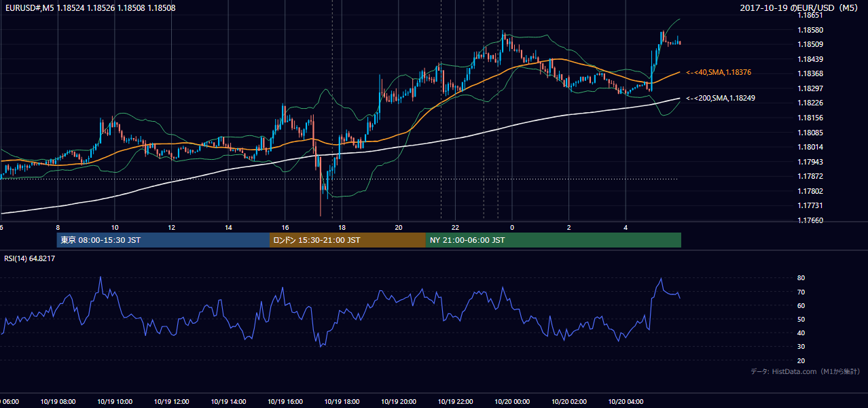
Task: Click hour tick 4 under the price chart
Action: [x=626, y=228]
